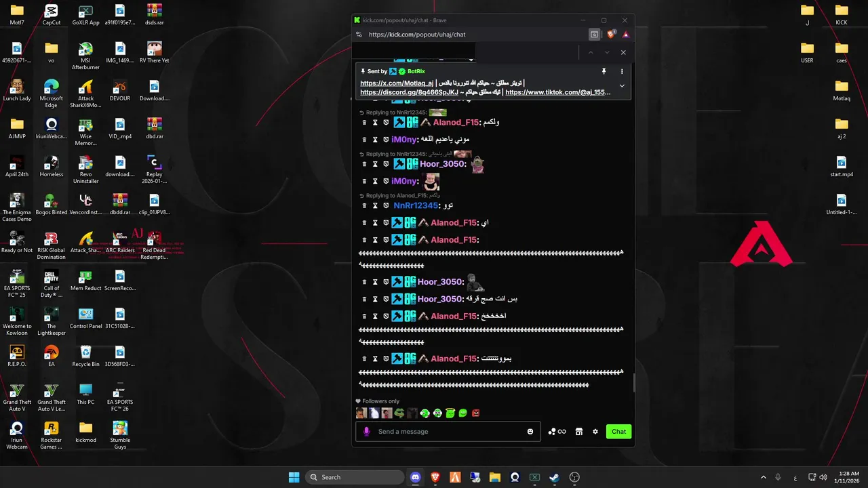Close the find bar
Screen dimensions: 868x488
[623, 52]
